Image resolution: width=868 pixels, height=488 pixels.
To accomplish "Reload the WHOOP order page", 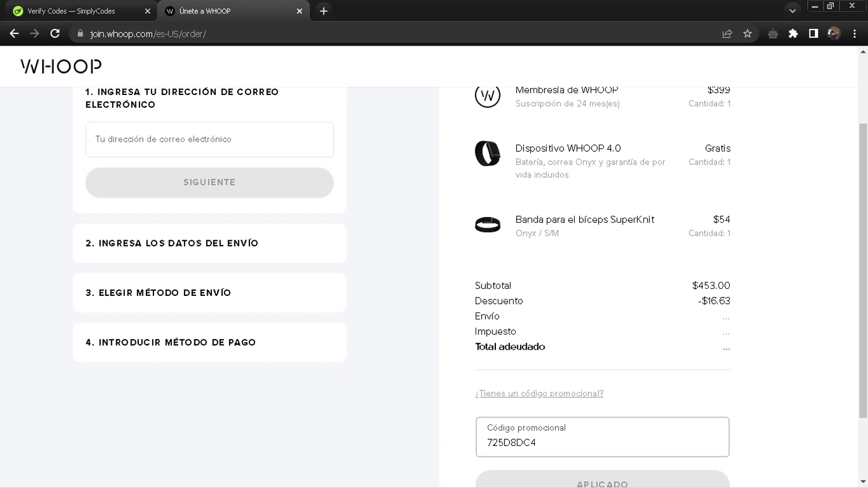I will tap(55, 34).
